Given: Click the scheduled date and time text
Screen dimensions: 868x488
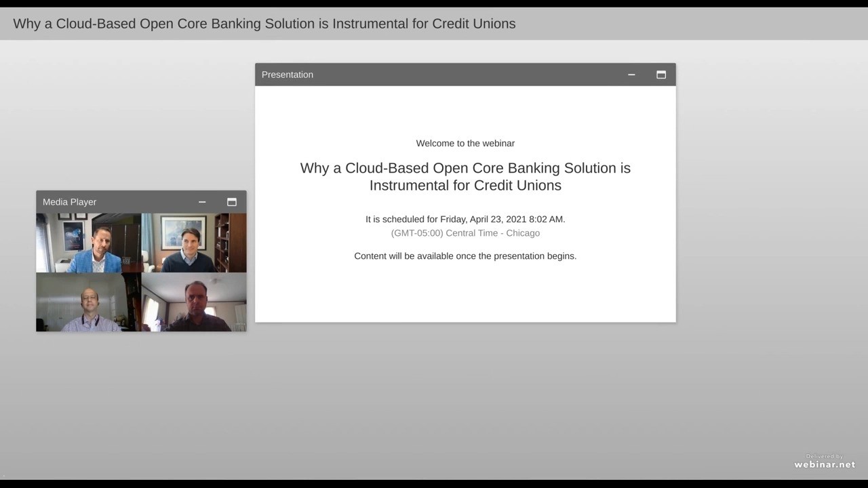Looking at the screenshot, I should [x=465, y=219].
